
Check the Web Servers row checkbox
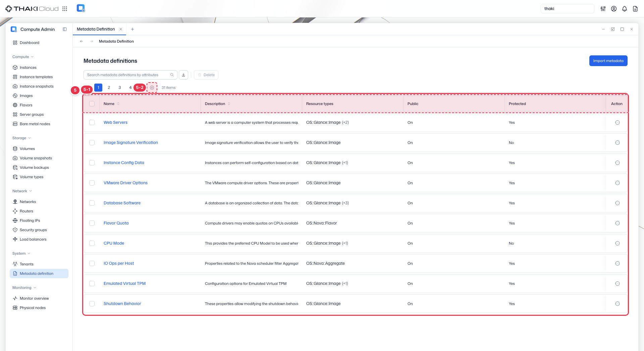coord(92,122)
